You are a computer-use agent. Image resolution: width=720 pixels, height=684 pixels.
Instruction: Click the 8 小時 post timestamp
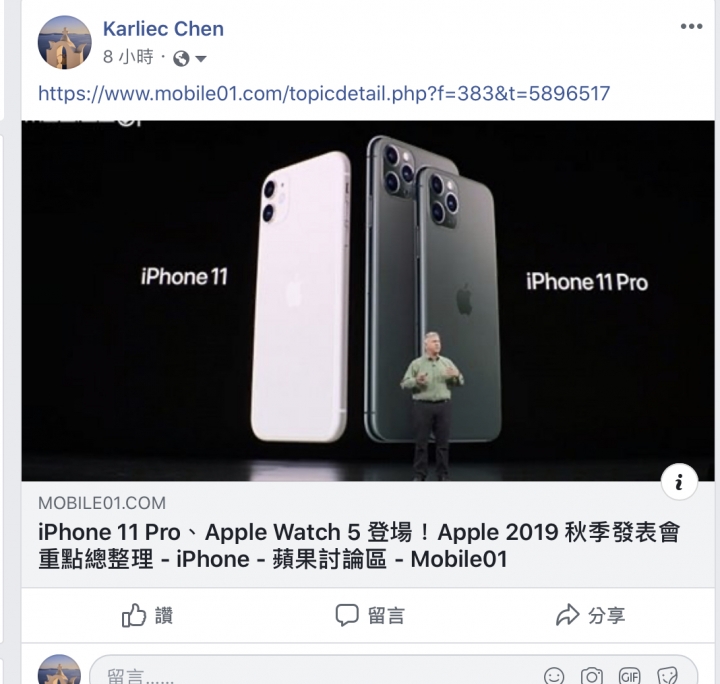(128, 57)
